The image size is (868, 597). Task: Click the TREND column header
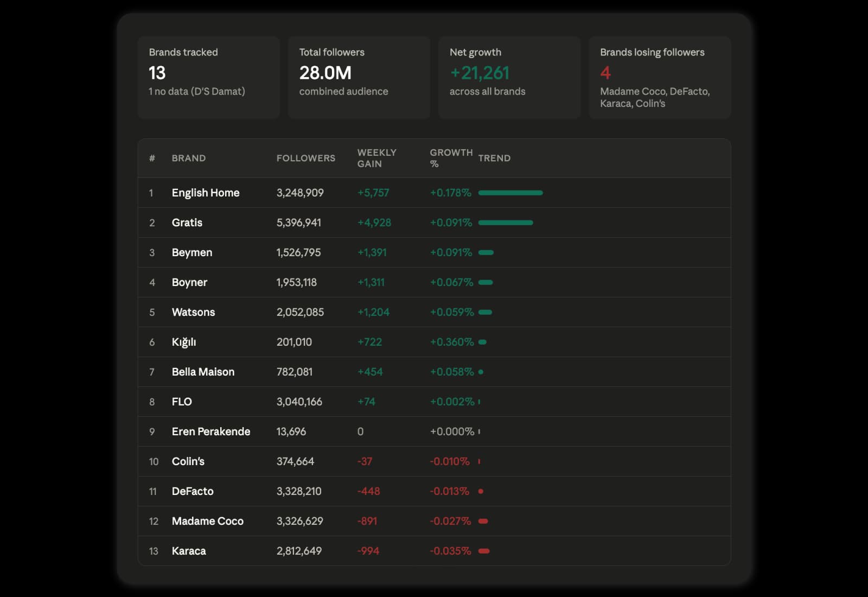point(494,158)
